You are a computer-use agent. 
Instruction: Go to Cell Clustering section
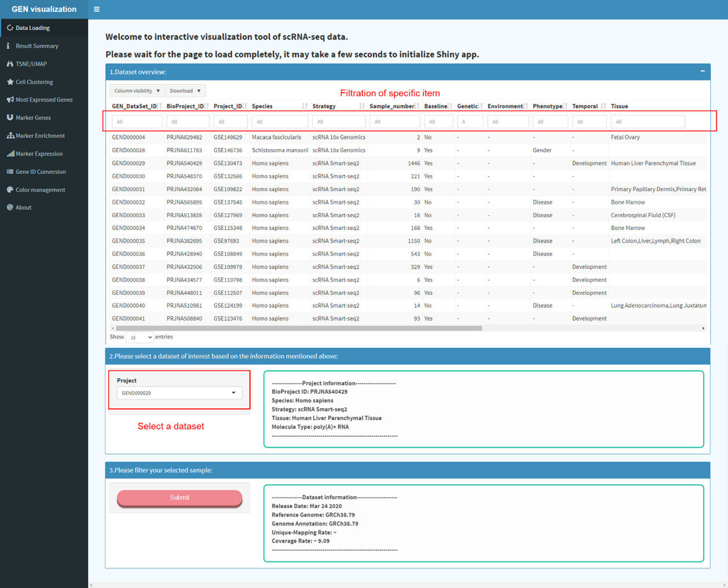(44, 82)
